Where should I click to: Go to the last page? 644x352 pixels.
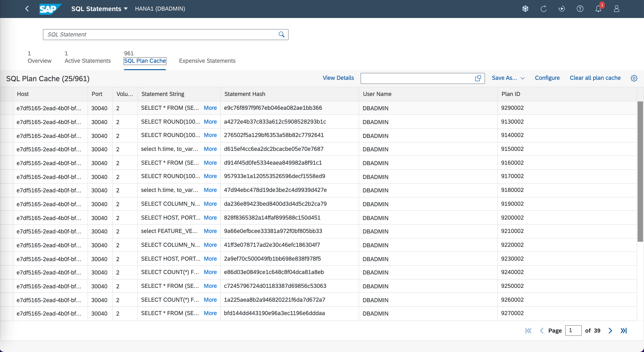pos(623,331)
